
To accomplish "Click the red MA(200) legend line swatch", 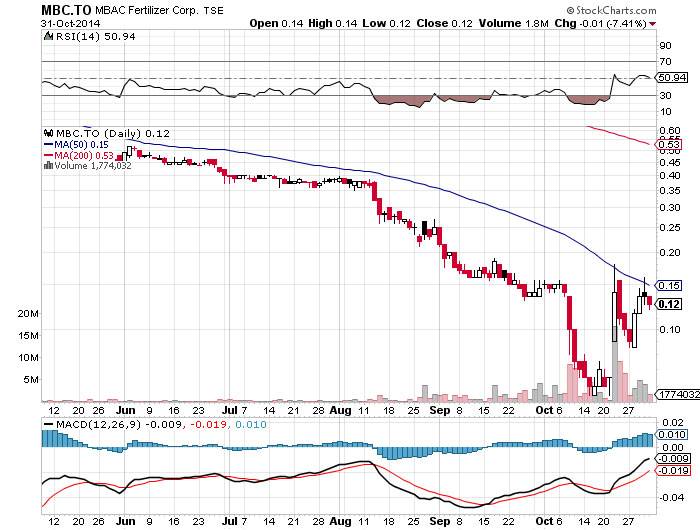I will coord(47,155).
